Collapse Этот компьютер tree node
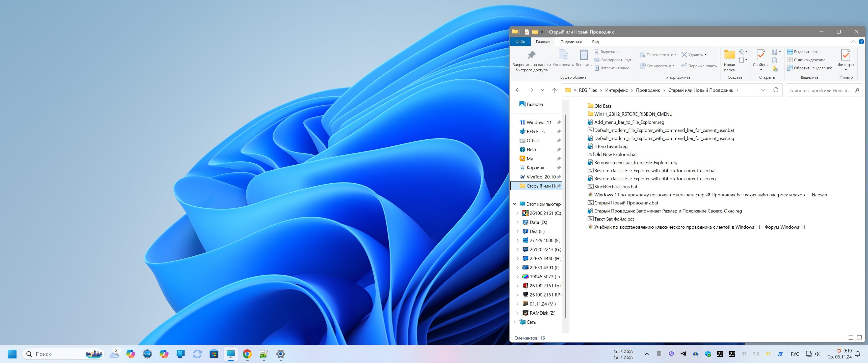 click(515, 204)
